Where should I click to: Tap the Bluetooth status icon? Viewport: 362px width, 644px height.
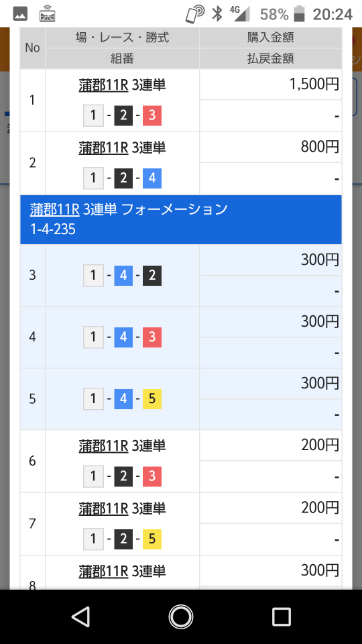pyautogui.click(x=217, y=14)
